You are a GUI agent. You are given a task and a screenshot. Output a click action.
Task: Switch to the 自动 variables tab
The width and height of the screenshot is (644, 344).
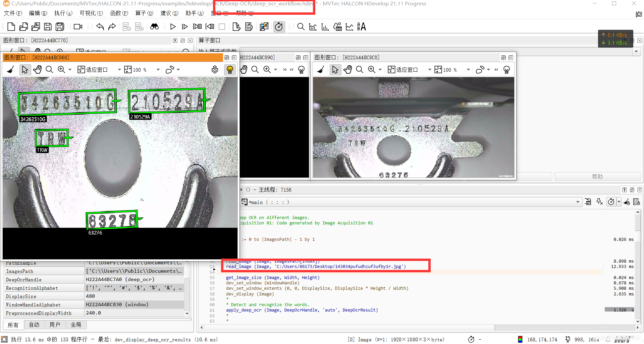tap(34, 325)
